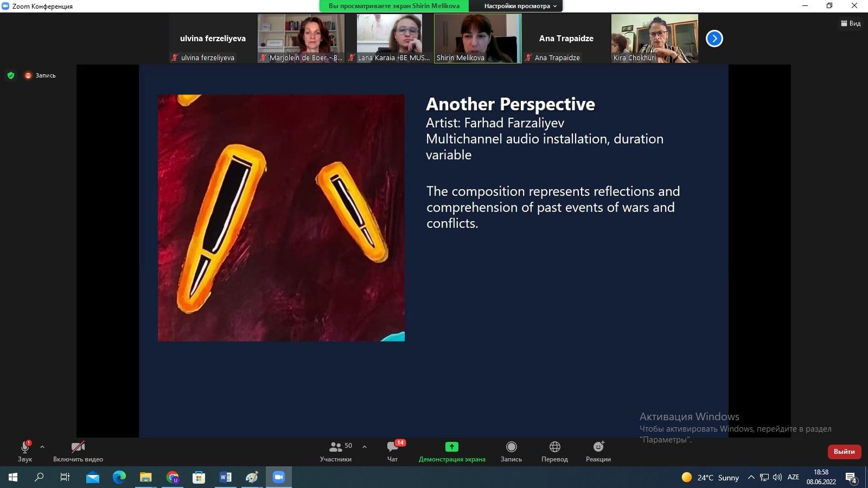Open Настройки просмотра dropdown

coord(520,6)
